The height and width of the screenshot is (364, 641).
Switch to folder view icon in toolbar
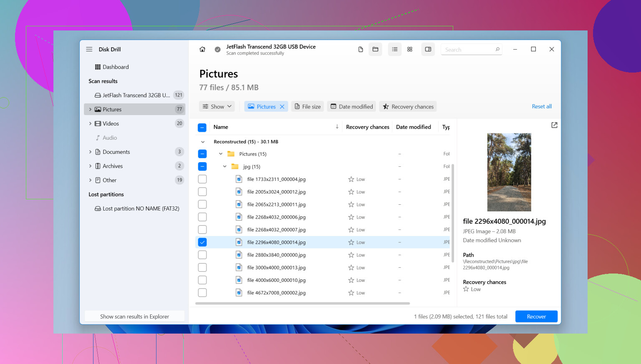pos(375,49)
